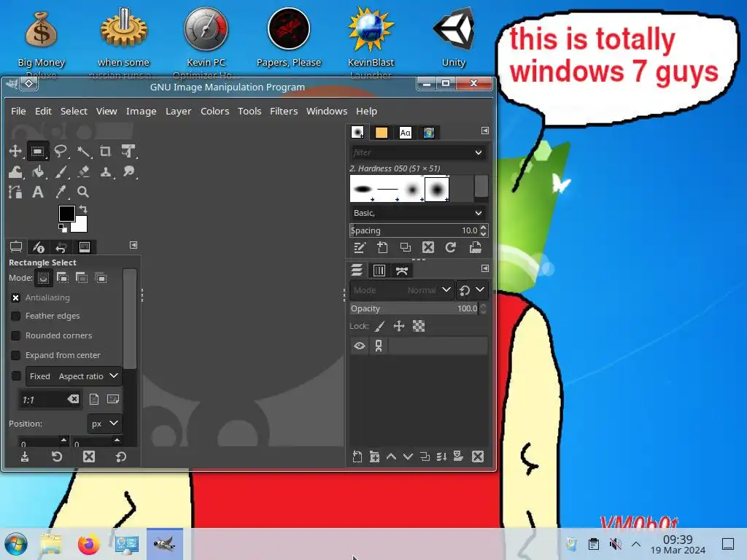Reset tool options to default values
The width and height of the screenshot is (747, 560).
pos(120,456)
